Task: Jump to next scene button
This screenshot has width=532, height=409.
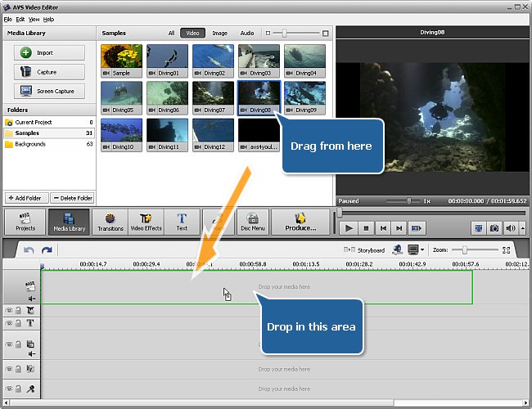Action: click(417, 228)
